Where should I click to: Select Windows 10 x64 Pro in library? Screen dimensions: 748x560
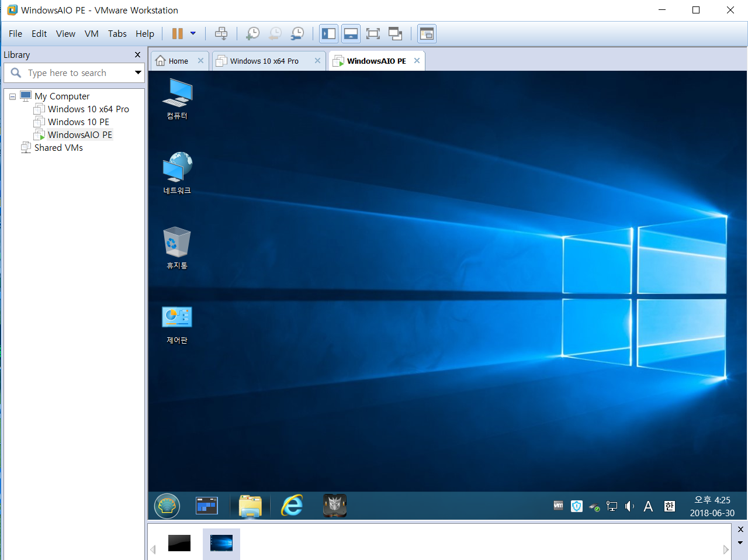point(88,109)
